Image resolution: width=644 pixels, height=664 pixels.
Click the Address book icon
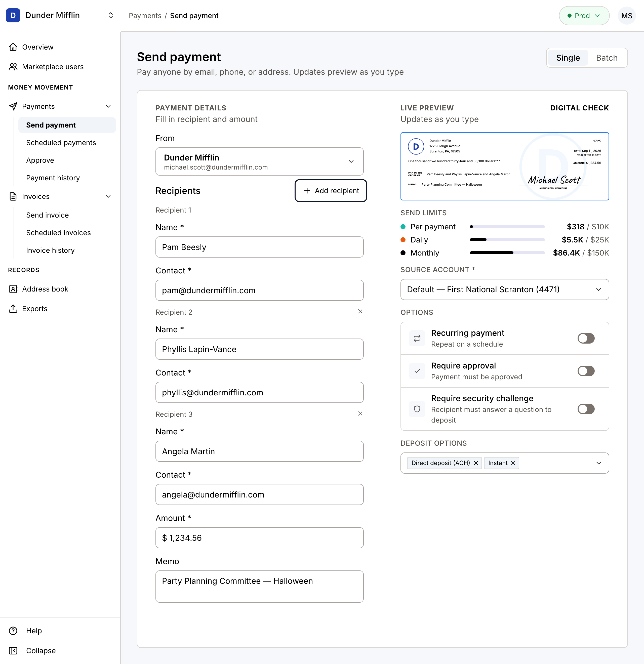click(13, 289)
